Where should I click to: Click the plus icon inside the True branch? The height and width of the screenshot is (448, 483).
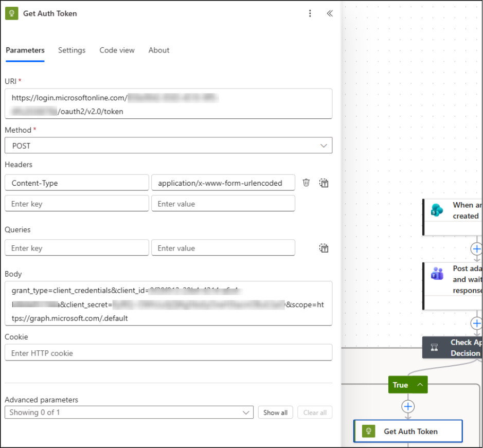click(408, 406)
